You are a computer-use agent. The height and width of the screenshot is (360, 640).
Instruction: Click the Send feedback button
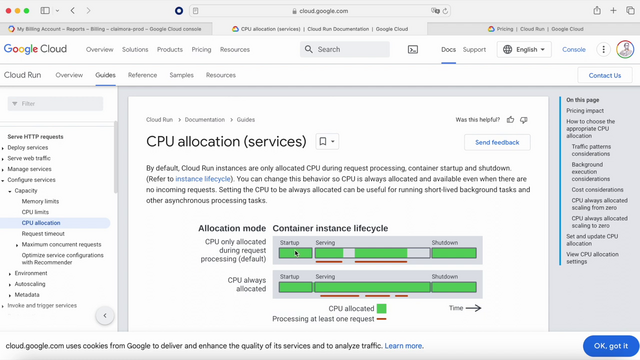click(497, 142)
